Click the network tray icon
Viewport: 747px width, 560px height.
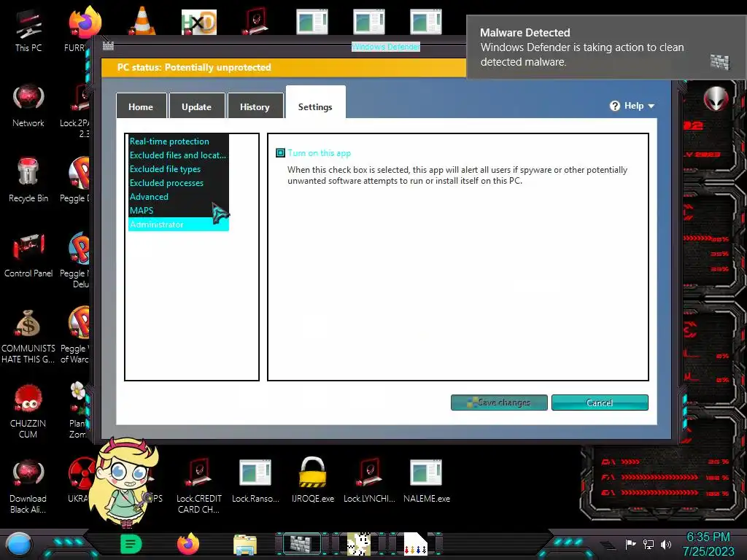click(x=649, y=544)
